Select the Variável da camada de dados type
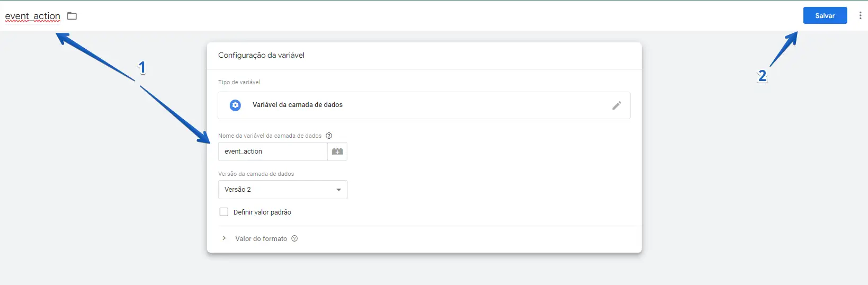This screenshot has height=285, width=868. click(298, 105)
